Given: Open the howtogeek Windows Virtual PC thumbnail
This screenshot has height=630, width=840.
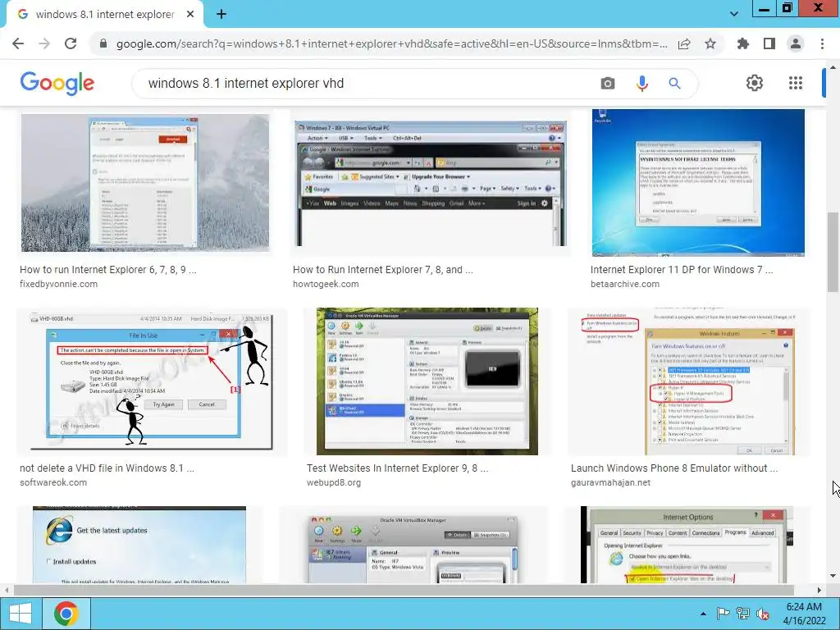Looking at the screenshot, I should [x=430, y=184].
